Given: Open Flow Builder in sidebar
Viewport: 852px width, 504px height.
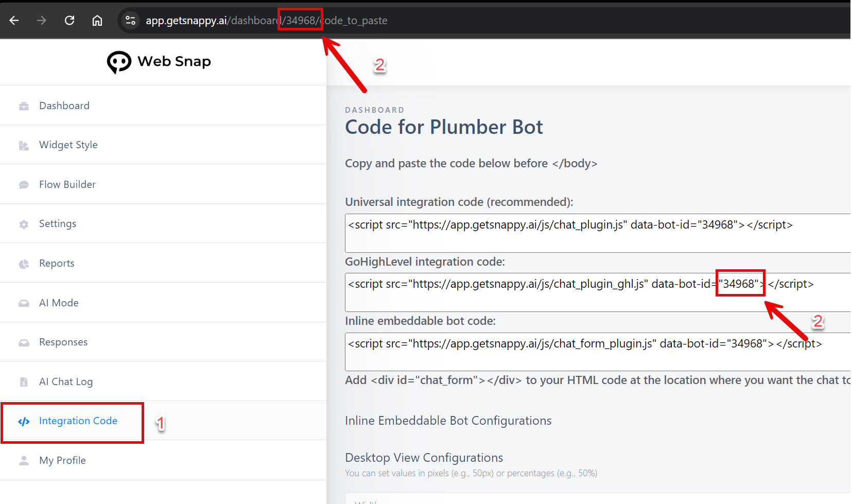Looking at the screenshot, I should pyautogui.click(x=67, y=185).
